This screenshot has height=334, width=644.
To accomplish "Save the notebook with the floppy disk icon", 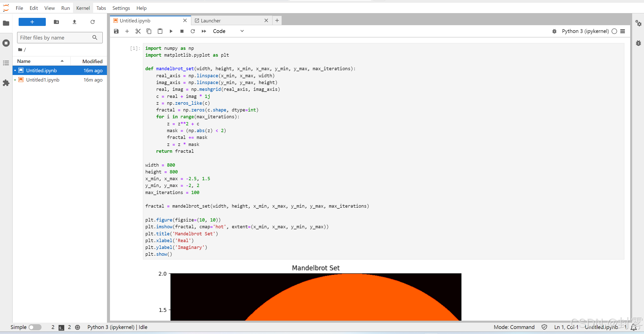I will (x=116, y=31).
